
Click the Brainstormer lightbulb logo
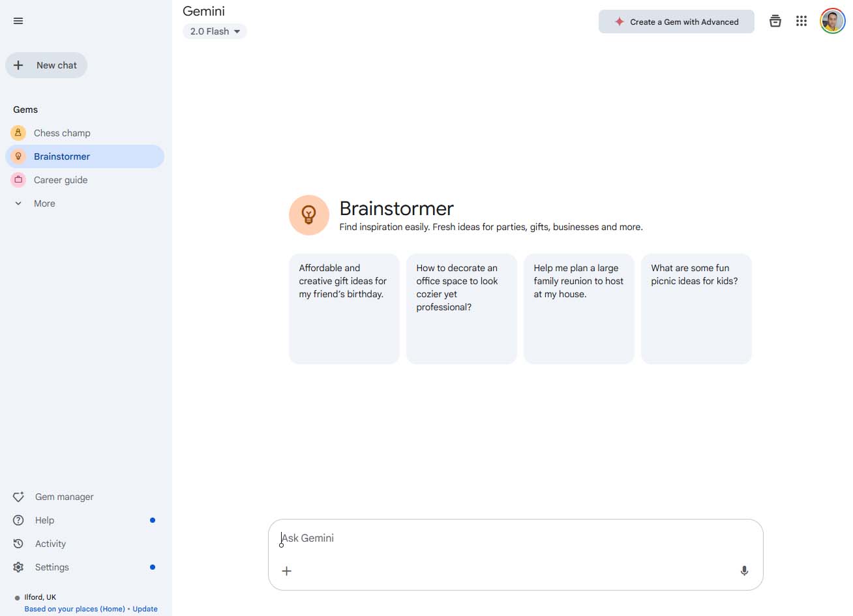click(x=309, y=214)
